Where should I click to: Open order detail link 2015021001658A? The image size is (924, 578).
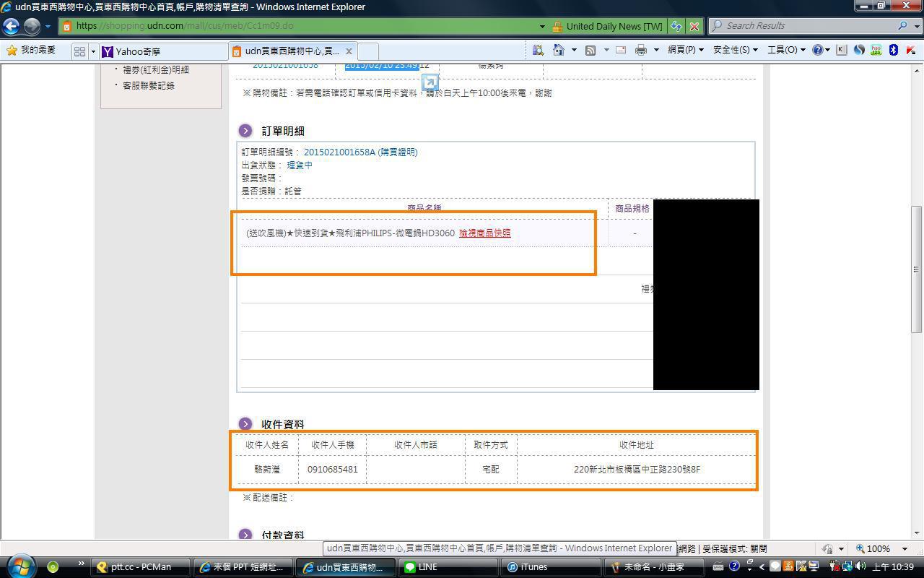[339, 152]
